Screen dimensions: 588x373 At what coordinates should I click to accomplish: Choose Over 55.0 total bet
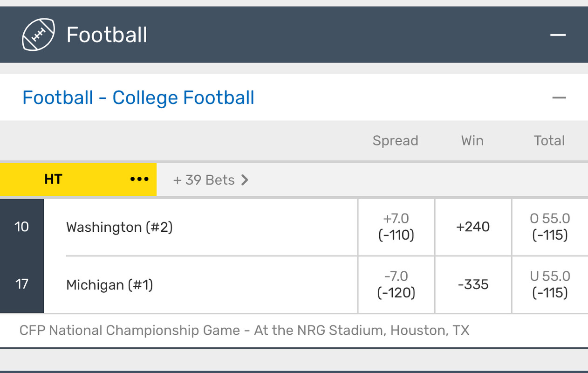(x=550, y=227)
